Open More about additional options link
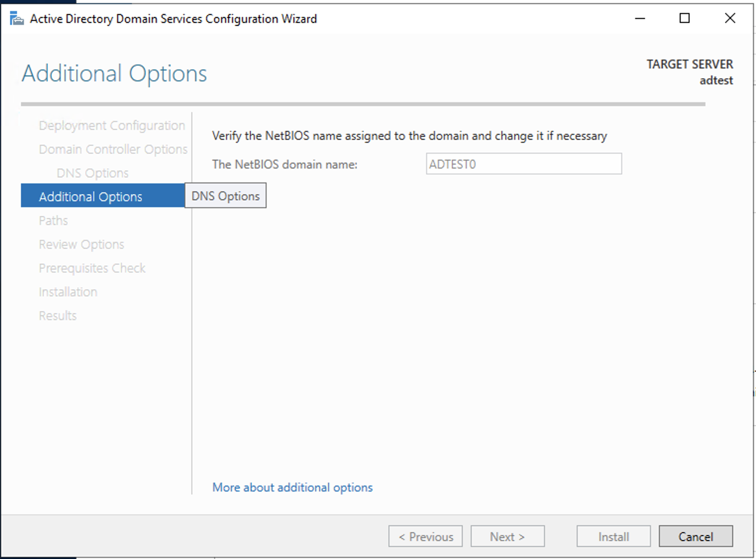 click(292, 487)
